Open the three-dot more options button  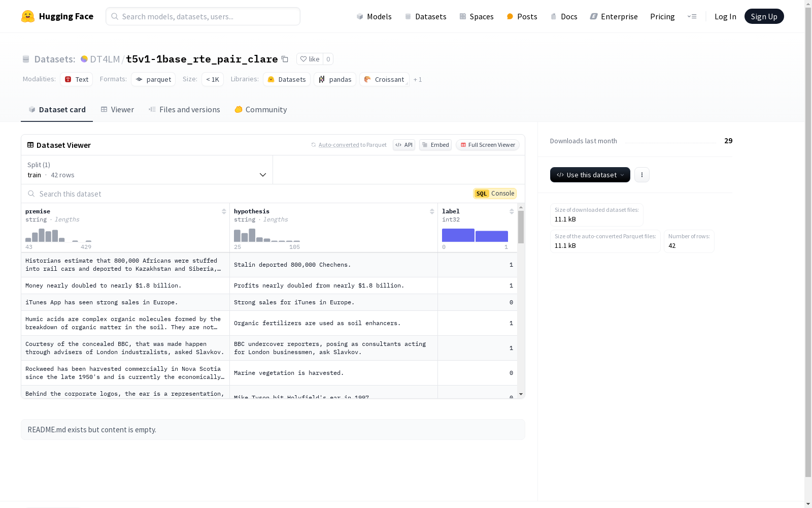click(x=642, y=175)
